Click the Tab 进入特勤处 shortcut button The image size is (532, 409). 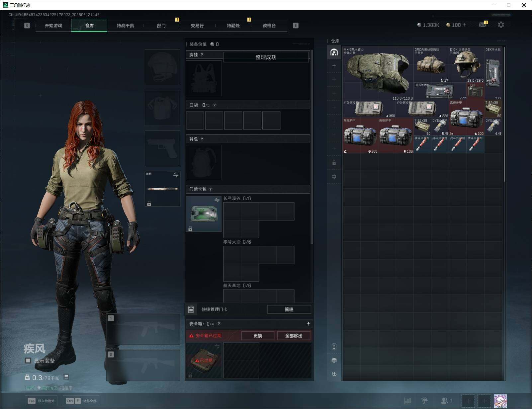[x=41, y=401]
